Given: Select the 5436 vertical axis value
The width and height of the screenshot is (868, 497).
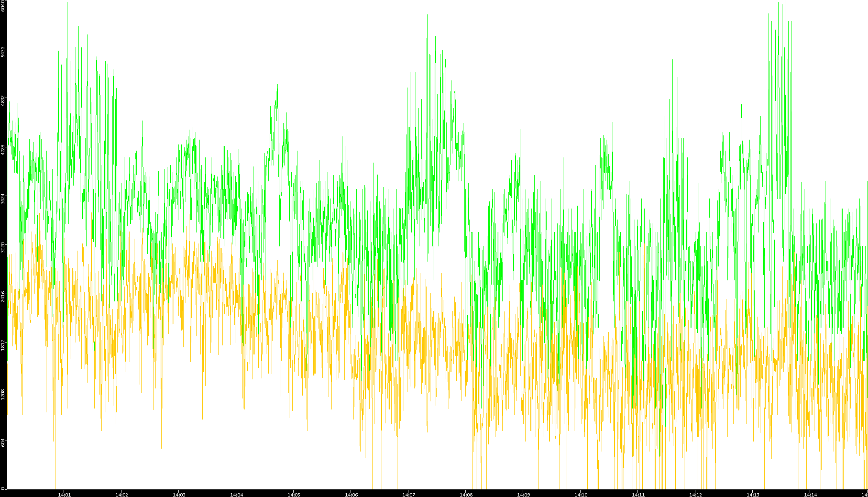Looking at the screenshot, I should [x=3, y=52].
